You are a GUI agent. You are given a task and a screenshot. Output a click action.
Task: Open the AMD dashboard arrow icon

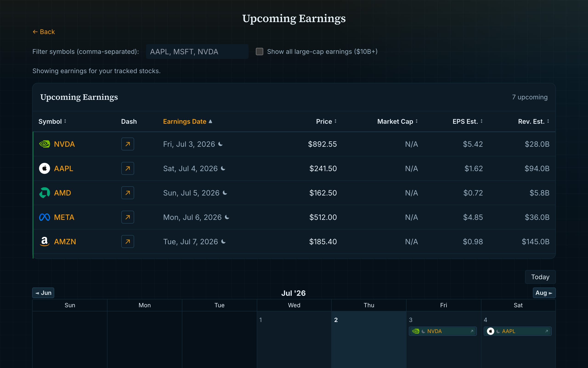127,193
